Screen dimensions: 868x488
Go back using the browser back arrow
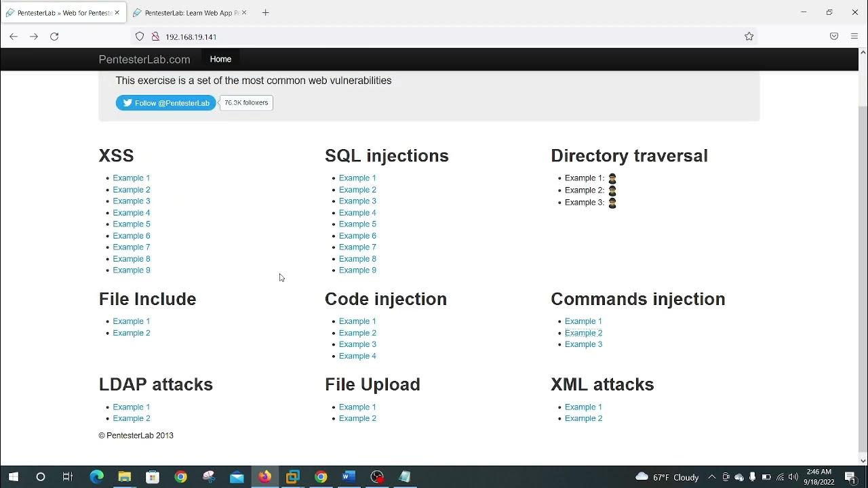click(14, 37)
